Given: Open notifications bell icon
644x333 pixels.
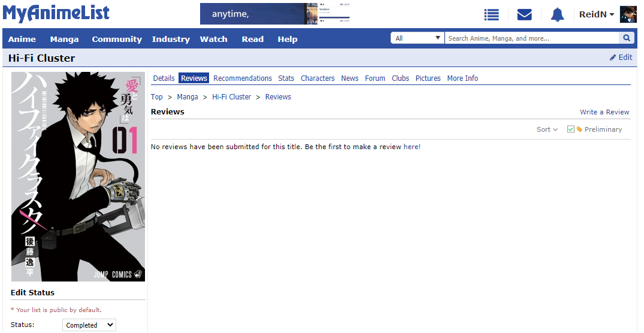Looking at the screenshot, I should [x=557, y=15].
